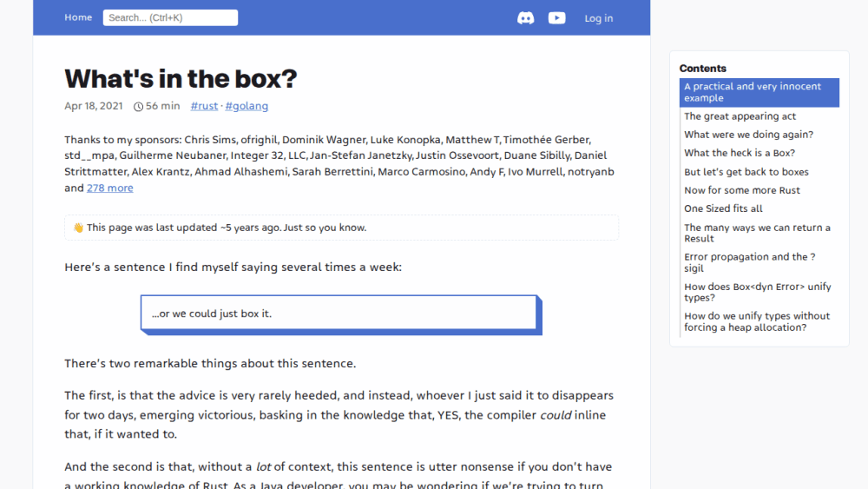Jump to One Sized fits all section

pyautogui.click(x=723, y=208)
